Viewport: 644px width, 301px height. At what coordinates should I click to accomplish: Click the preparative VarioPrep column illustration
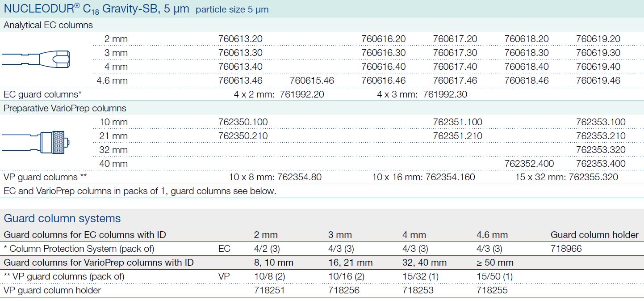37,142
